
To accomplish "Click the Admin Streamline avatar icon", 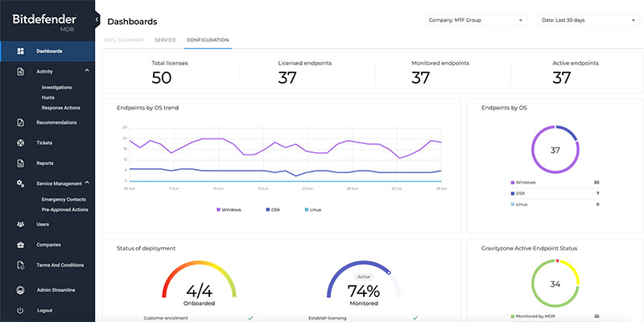I will pos(20,290).
